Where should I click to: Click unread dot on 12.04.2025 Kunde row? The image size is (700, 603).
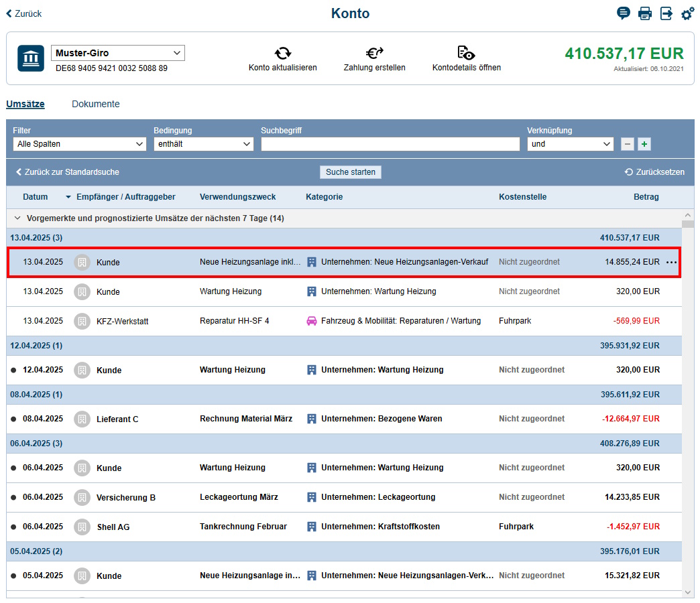pos(13,370)
